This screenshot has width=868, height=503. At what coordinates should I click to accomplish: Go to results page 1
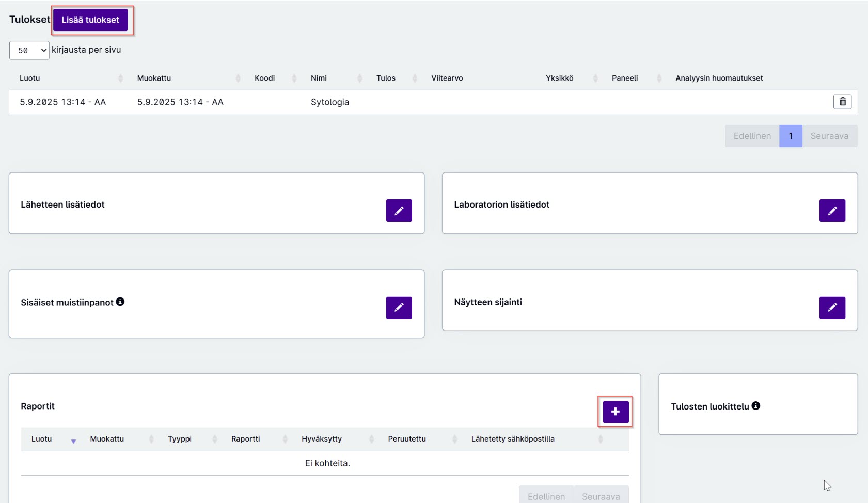[x=791, y=136]
